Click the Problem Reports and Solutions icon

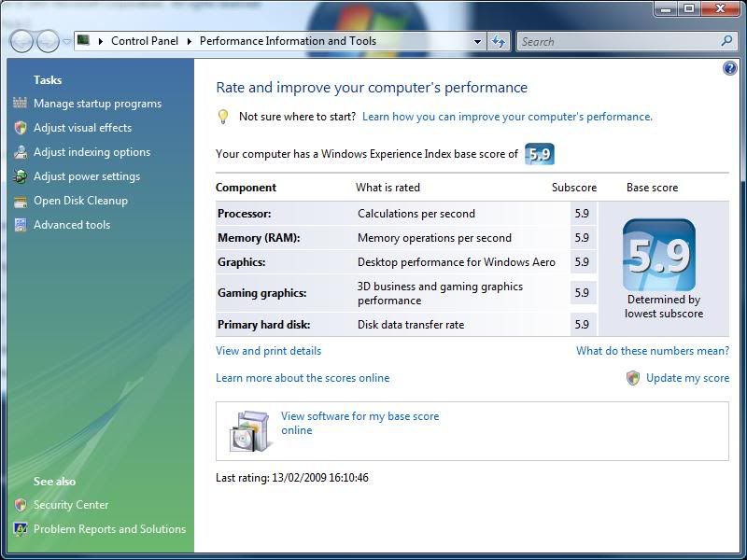point(21,529)
